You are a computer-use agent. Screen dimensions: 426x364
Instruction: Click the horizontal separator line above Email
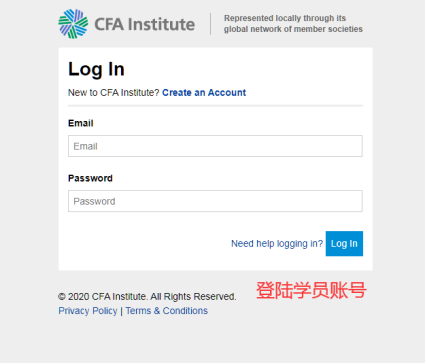(x=215, y=106)
